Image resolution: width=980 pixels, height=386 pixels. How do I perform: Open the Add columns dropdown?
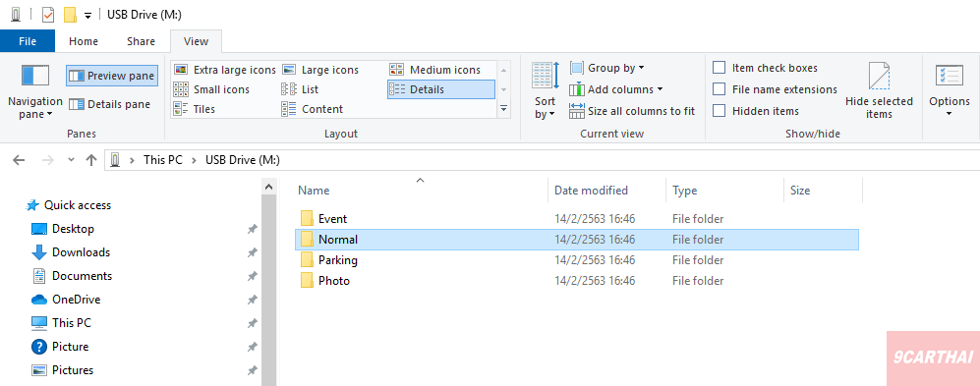tap(616, 89)
